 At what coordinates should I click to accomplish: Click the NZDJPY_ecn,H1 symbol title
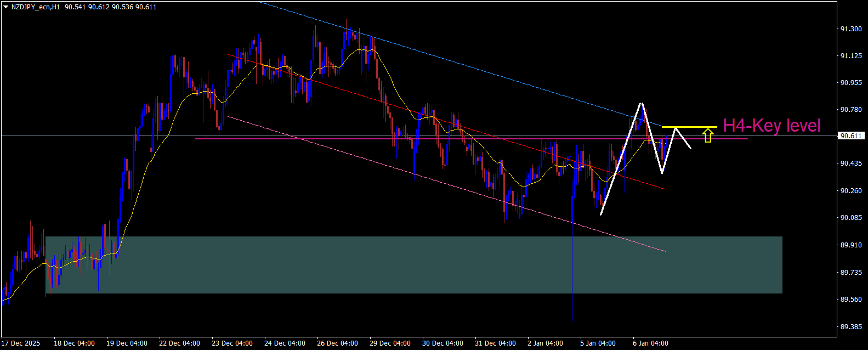(36, 7)
